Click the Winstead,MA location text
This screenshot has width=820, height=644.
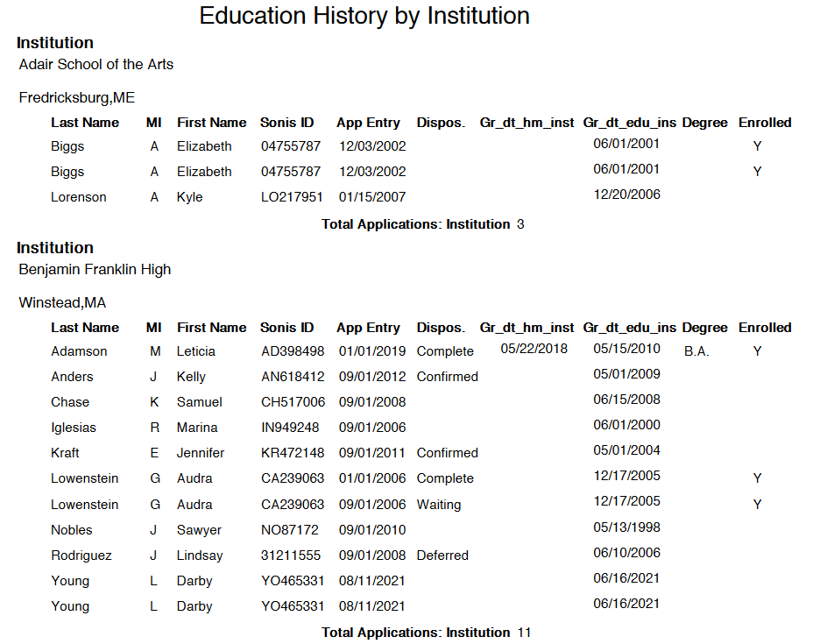pyautogui.click(x=62, y=303)
